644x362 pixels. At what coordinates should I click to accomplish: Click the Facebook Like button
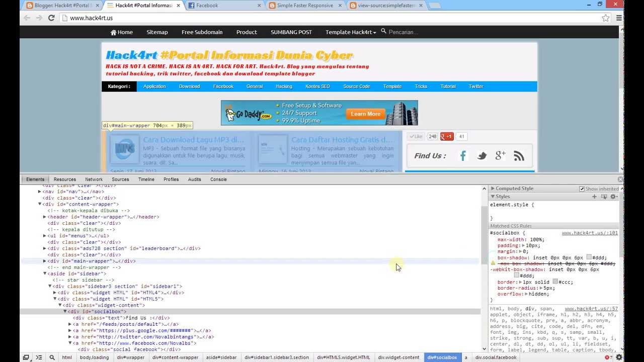pyautogui.click(x=416, y=136)
